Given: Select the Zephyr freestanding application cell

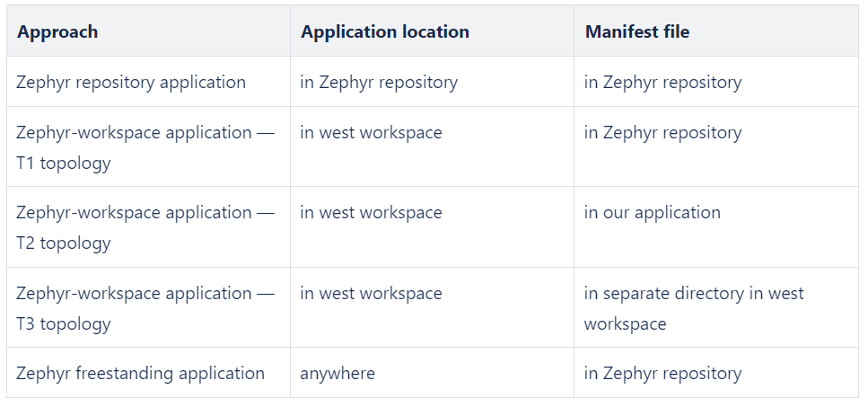Looking at the screenshot, I should tap(148, 373).
